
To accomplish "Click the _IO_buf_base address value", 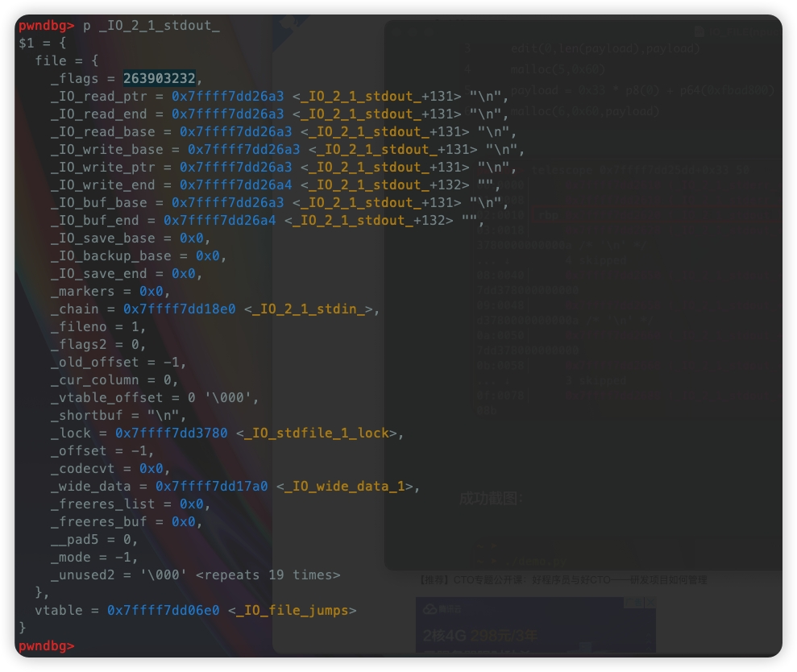I will 228,203.
